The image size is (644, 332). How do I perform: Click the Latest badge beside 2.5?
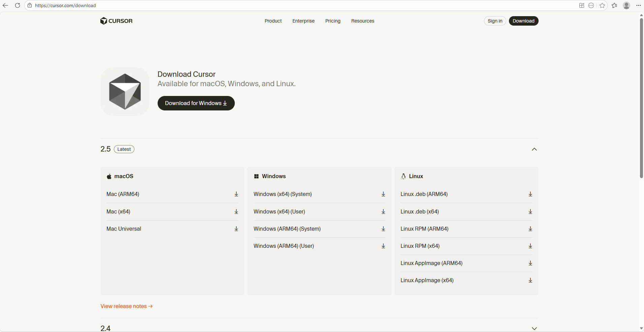tap(124, 149)
